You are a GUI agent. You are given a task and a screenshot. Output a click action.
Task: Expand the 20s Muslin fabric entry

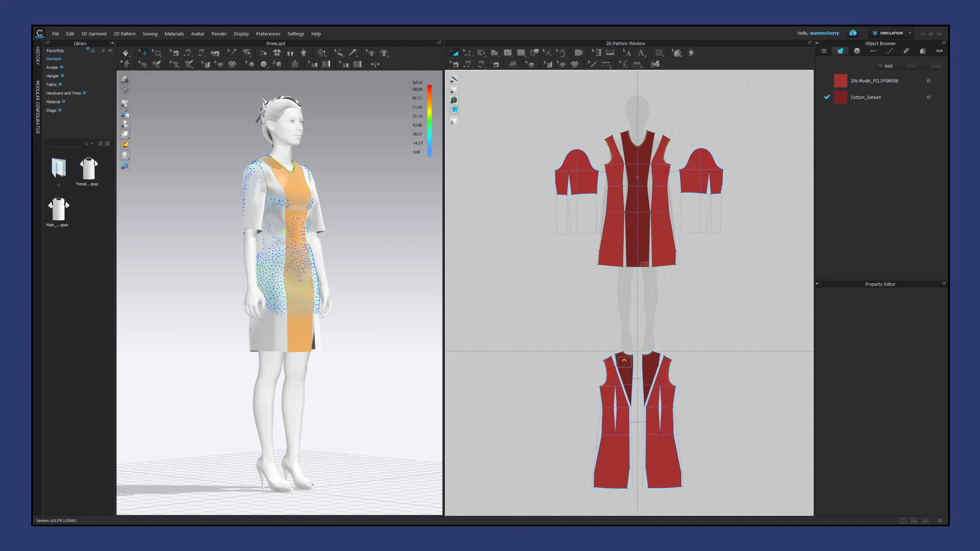(x=928, y=81)
